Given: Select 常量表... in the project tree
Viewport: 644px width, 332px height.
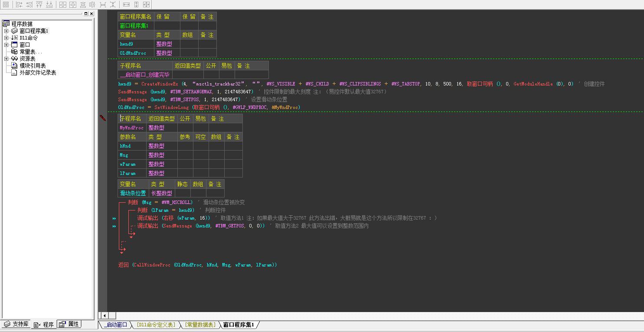Looking at the screenshot, I should (x=31, y=52).
